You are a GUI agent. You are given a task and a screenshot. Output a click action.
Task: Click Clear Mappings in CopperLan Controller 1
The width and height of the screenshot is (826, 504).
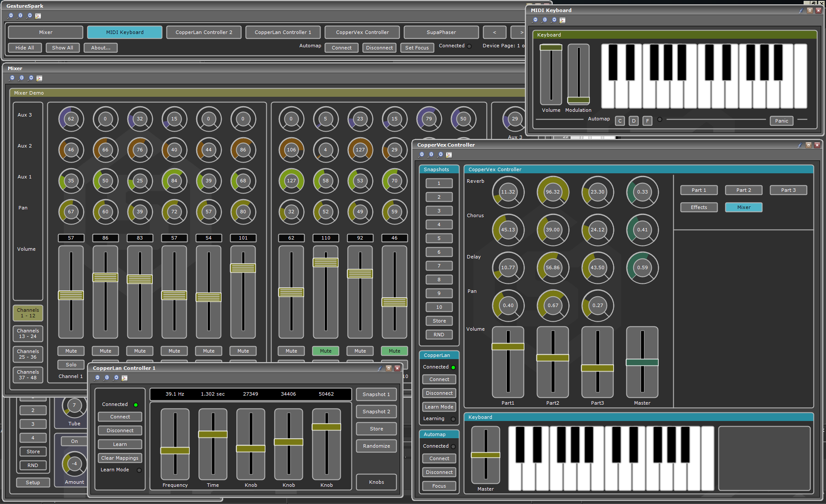[120, 458]
